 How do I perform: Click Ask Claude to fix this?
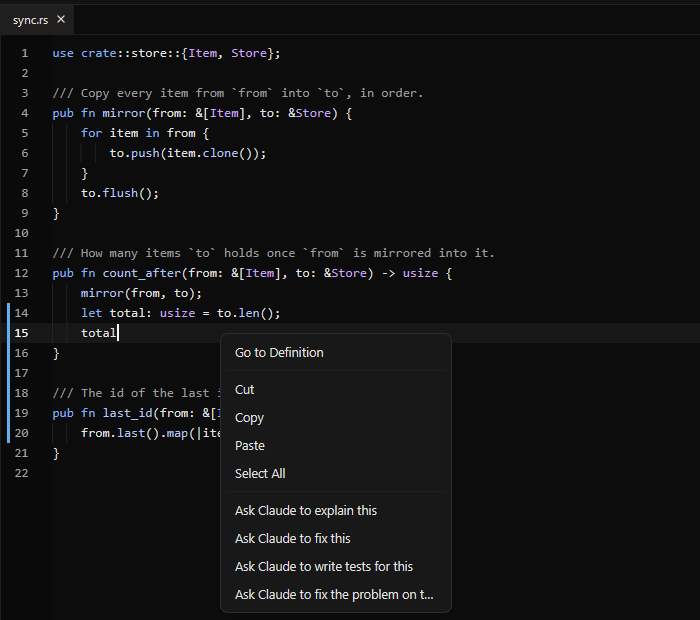[x=336, y=539]
